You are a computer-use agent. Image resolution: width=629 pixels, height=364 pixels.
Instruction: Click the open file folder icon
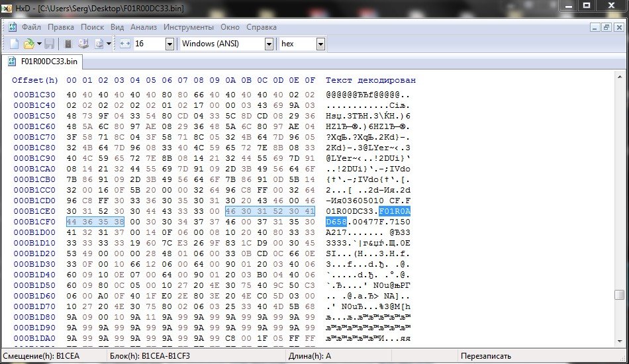point(28,44)
